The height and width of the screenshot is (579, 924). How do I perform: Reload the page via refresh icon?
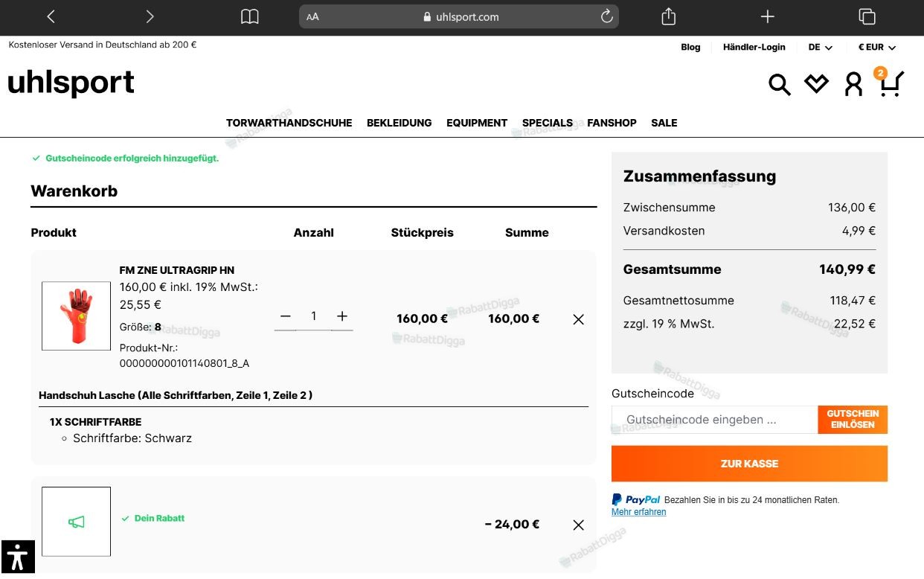tap(606, 16)
